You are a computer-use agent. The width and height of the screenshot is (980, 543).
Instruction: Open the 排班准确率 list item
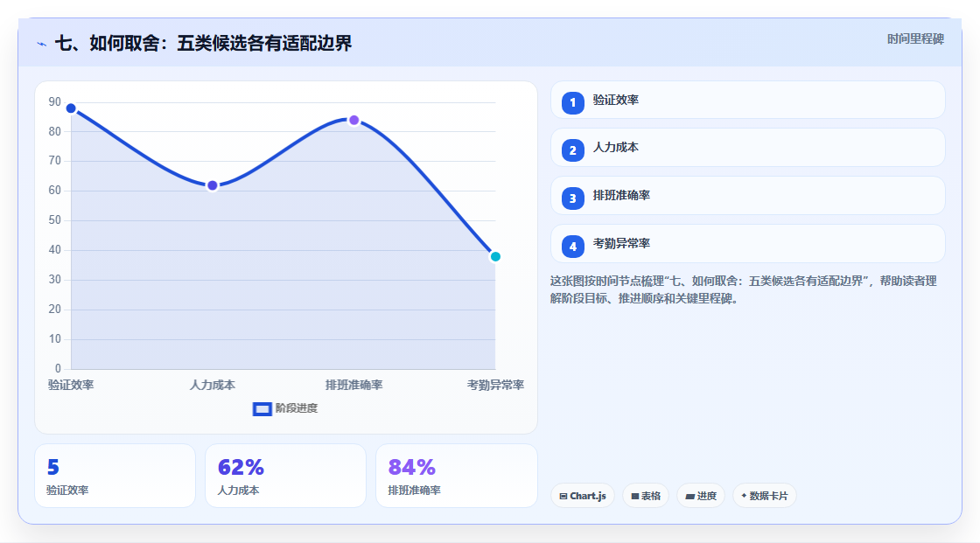(747, 196)
